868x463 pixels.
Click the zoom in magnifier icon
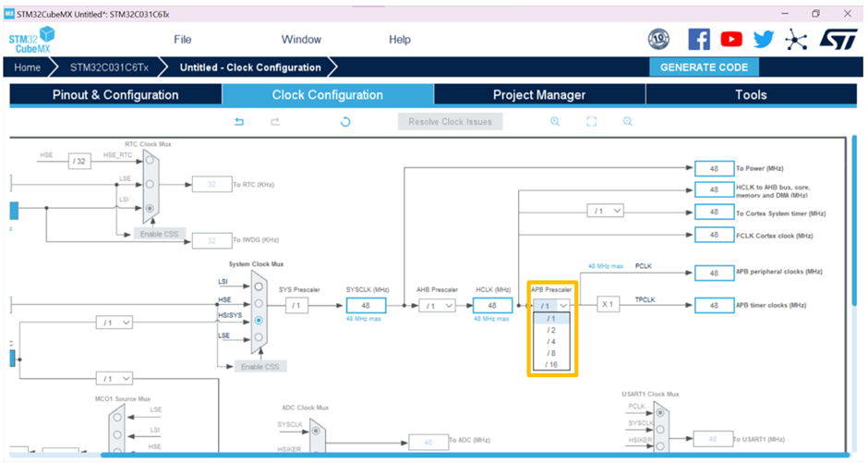(x=555, y=122)
